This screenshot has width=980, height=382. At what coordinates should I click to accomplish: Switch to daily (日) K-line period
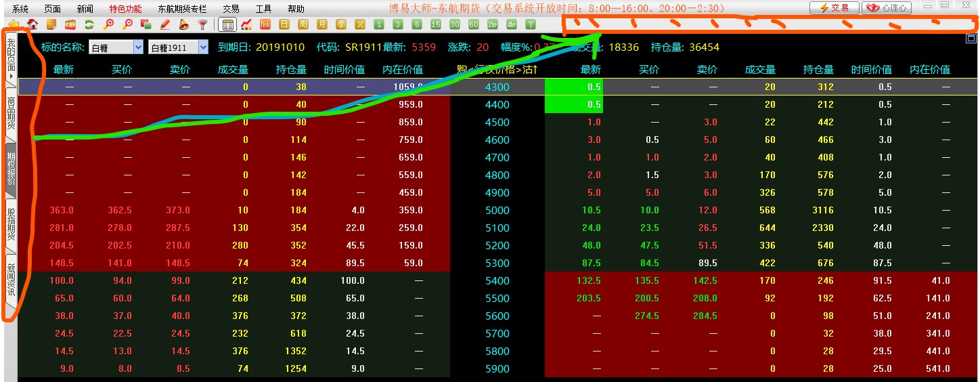[x=284, y=24]
